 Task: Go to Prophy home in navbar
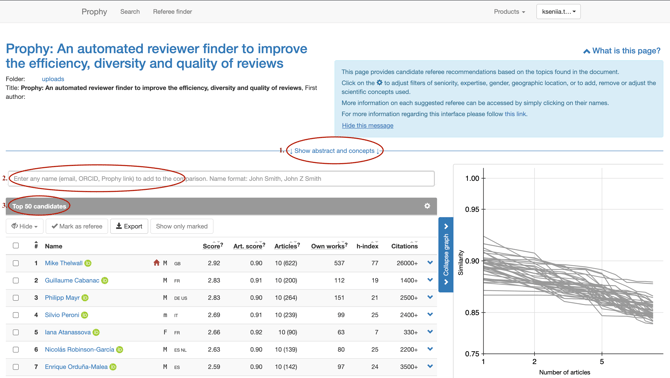94,12
